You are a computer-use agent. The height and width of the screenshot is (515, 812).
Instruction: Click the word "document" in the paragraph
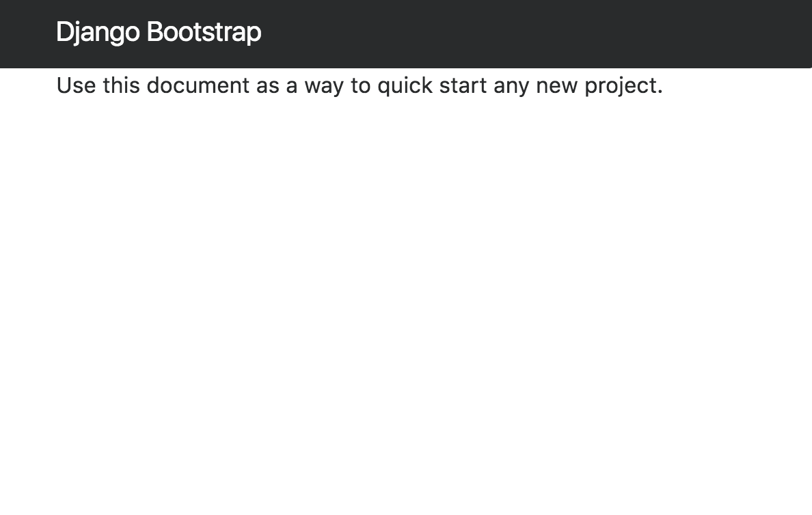click(x=198, y=85)
